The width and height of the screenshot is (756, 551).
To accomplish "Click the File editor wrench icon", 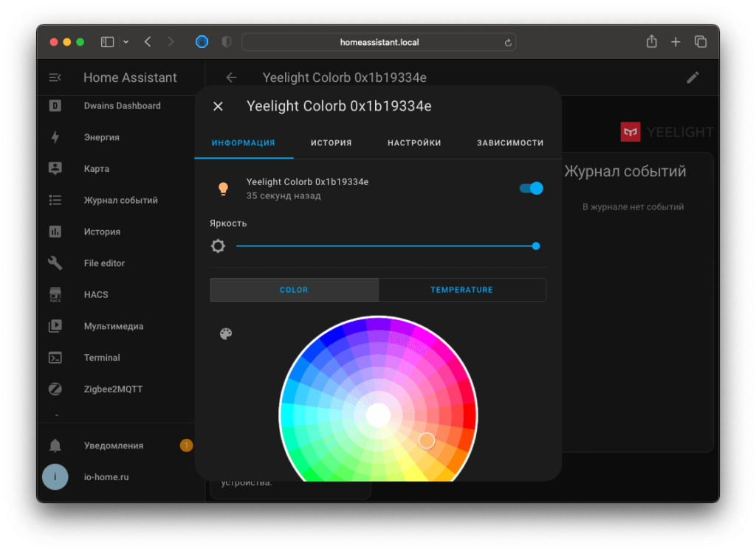I will coord(55,263).
